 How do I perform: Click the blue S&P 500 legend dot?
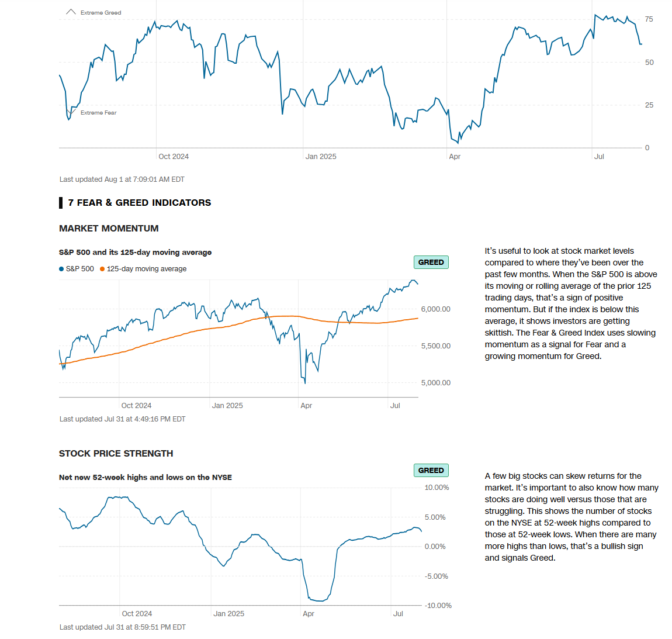(x=61, y=269)
